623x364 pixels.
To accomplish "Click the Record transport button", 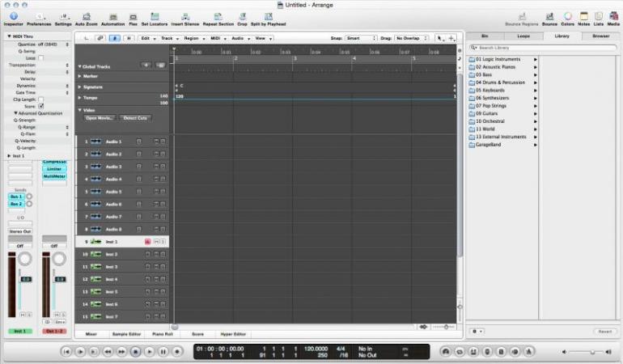I will coord(177,352).
